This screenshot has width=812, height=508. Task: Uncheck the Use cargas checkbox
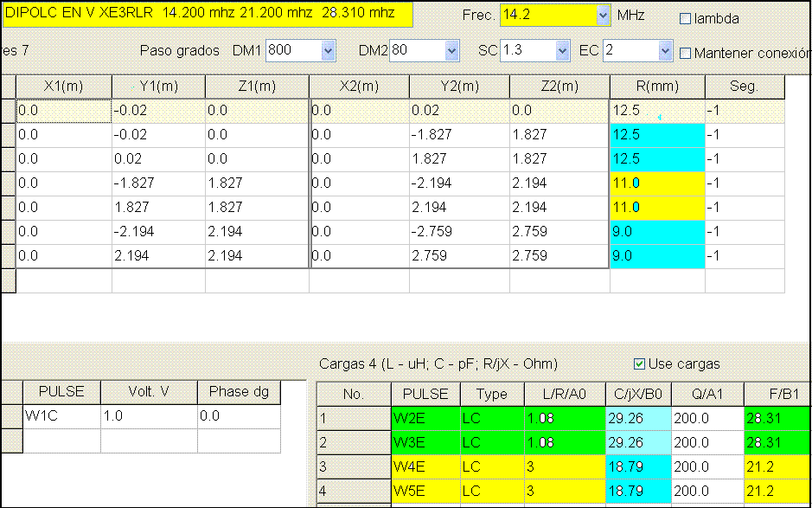[x=640, y=364]
